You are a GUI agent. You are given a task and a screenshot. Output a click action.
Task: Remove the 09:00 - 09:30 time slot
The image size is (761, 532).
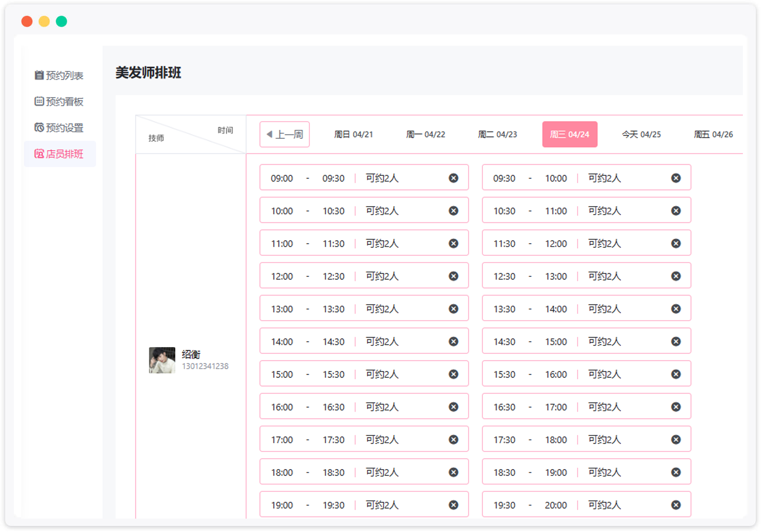[x=453, y=178]
